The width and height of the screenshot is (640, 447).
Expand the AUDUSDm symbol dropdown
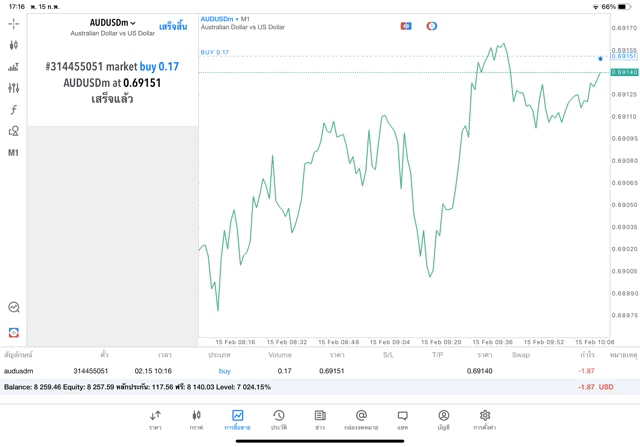pos(113,23)
